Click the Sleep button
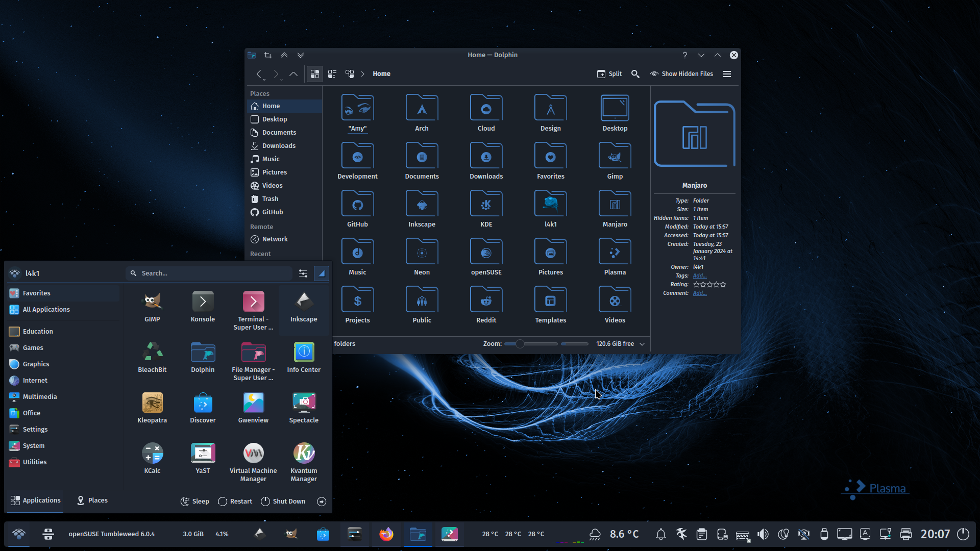980x551 pixels. point(195,502)
